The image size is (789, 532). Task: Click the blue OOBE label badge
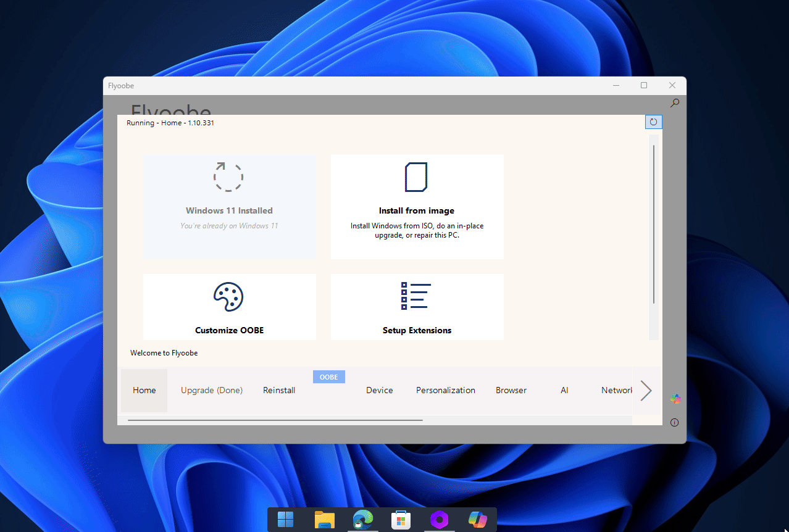point(328,377)
